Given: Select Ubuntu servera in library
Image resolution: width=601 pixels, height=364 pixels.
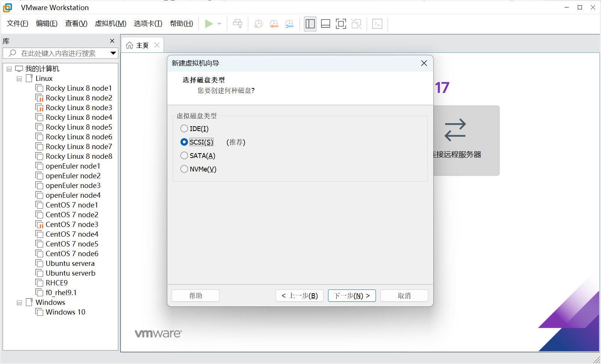Looking at the screenshot, I should [x=70, y=263].
